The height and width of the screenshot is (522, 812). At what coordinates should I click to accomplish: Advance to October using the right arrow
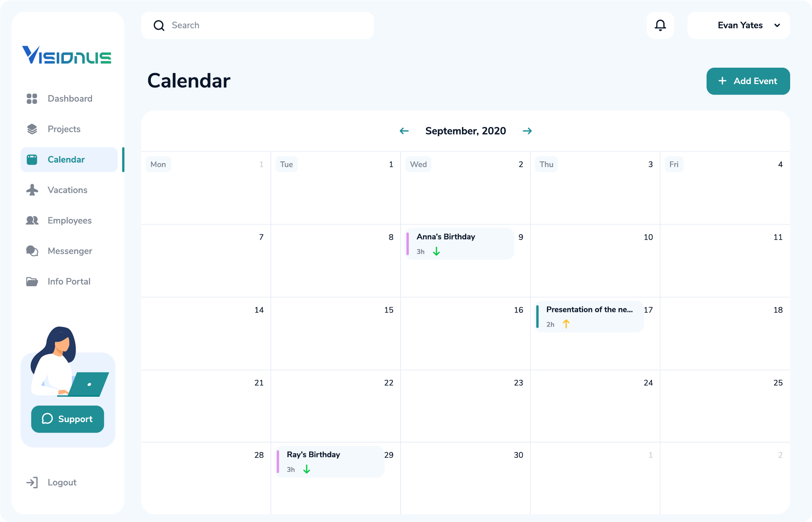click(528, 131)
